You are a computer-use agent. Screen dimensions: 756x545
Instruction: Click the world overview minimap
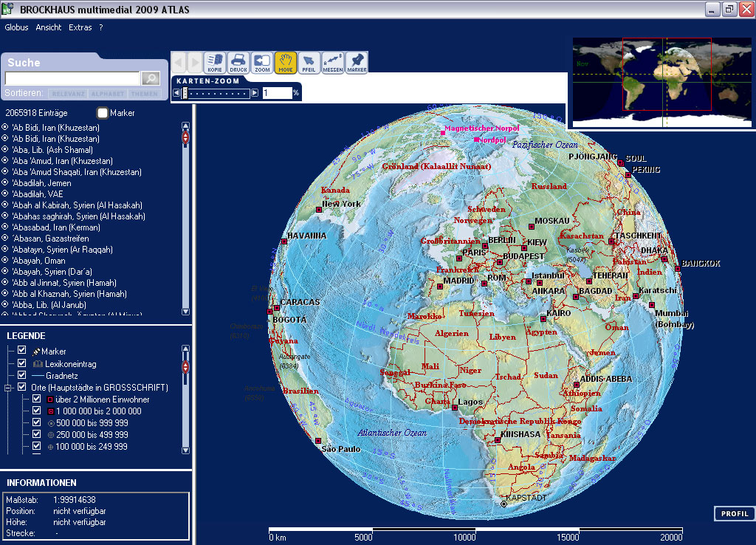point(662,83)
